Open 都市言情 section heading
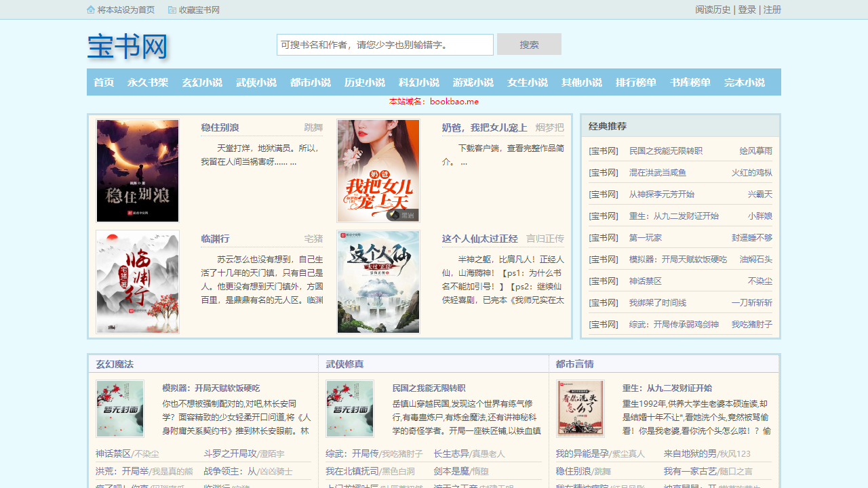Screen dimensions: 868x488 (574, 364)
